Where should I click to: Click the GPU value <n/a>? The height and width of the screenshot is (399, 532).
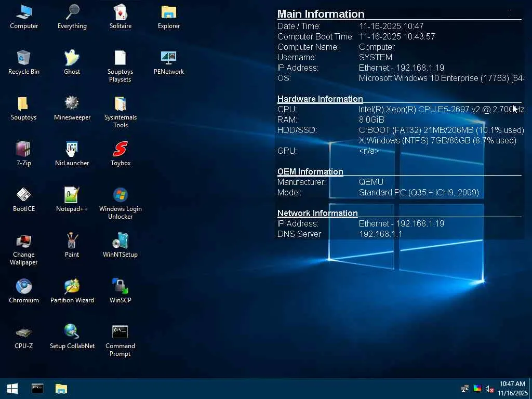tap(369, 151)
